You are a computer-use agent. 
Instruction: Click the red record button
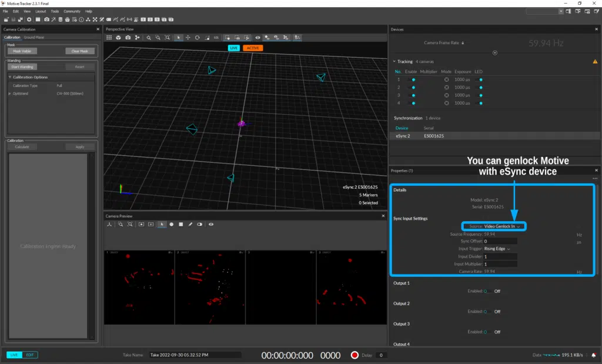(354, 355)
